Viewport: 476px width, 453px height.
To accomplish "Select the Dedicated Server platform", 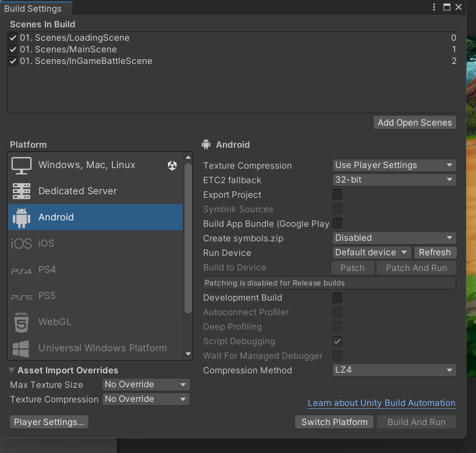I will click(x=95, y=191).
